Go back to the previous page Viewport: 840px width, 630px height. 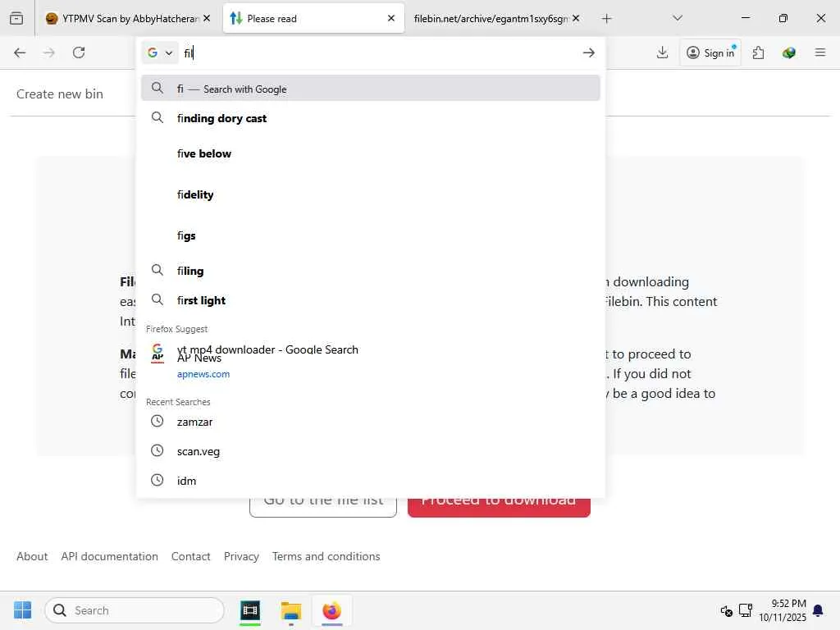coord(20,52)
